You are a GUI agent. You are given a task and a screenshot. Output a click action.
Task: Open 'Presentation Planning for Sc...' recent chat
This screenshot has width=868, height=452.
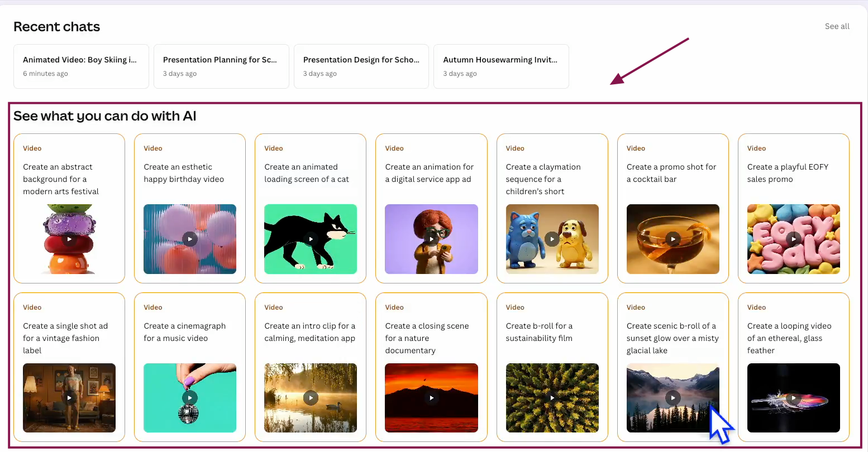(x=221, y=66)
